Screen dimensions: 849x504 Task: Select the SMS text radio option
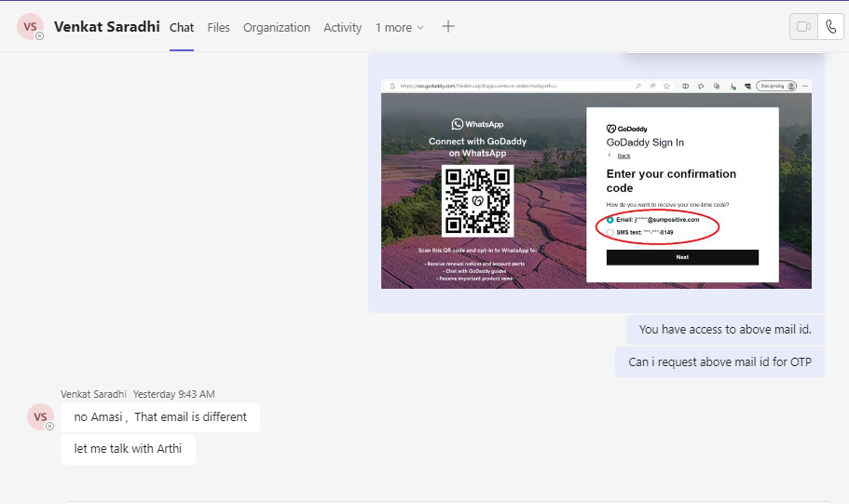click(x=610, y=232)
